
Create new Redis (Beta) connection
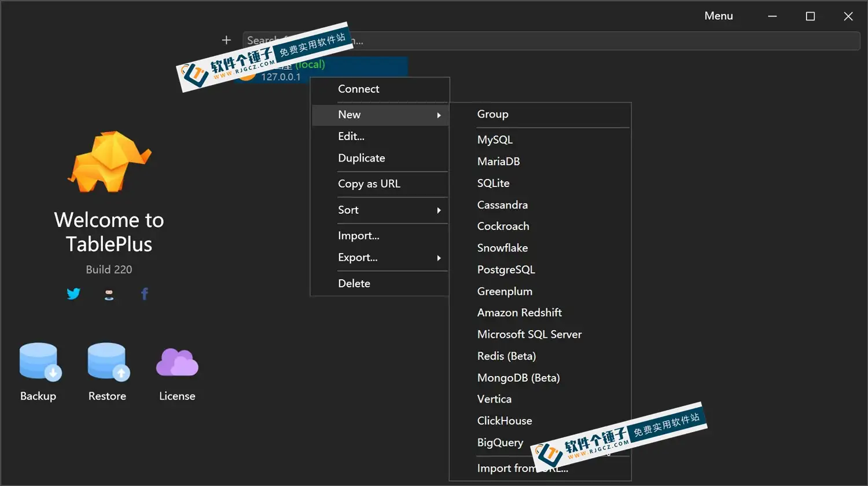coord(540,356)
